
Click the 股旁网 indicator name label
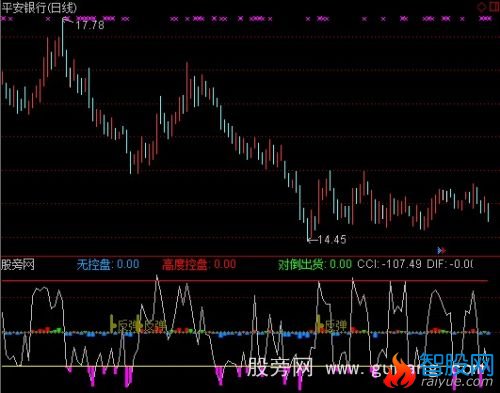point(18,265)
